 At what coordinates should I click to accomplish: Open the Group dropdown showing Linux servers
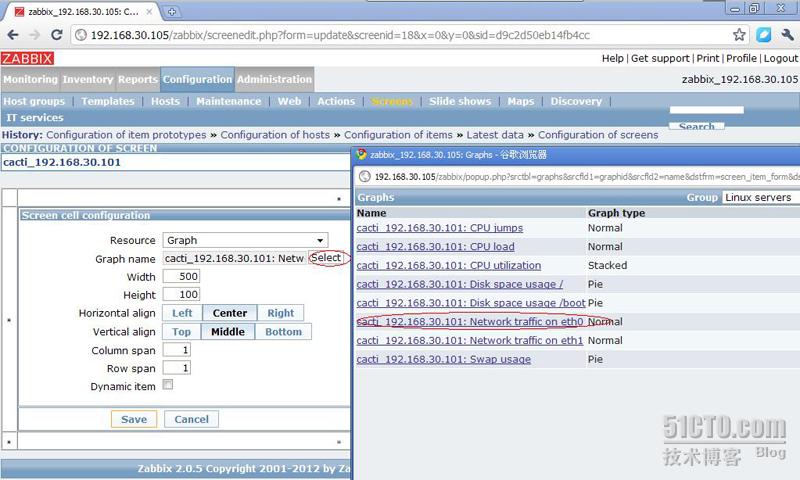[x=760, y=197]
